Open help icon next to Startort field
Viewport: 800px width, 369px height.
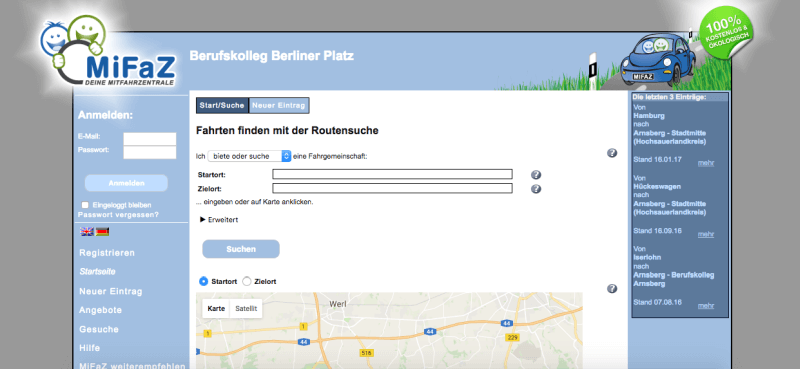tap(536, 175)
